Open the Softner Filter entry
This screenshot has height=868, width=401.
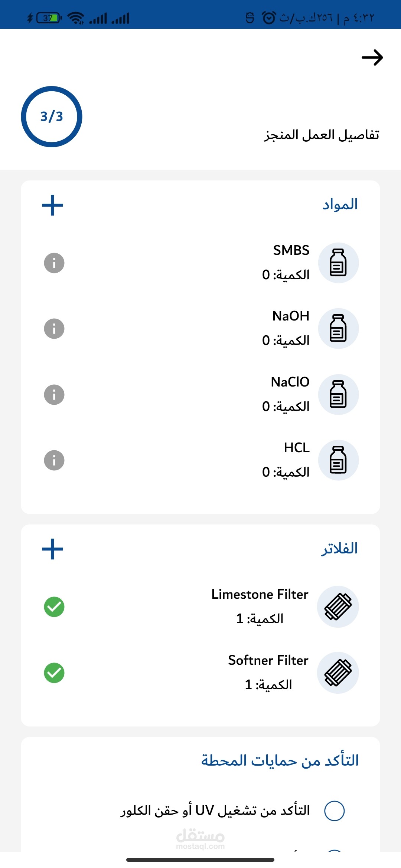[x=268, y=672]
